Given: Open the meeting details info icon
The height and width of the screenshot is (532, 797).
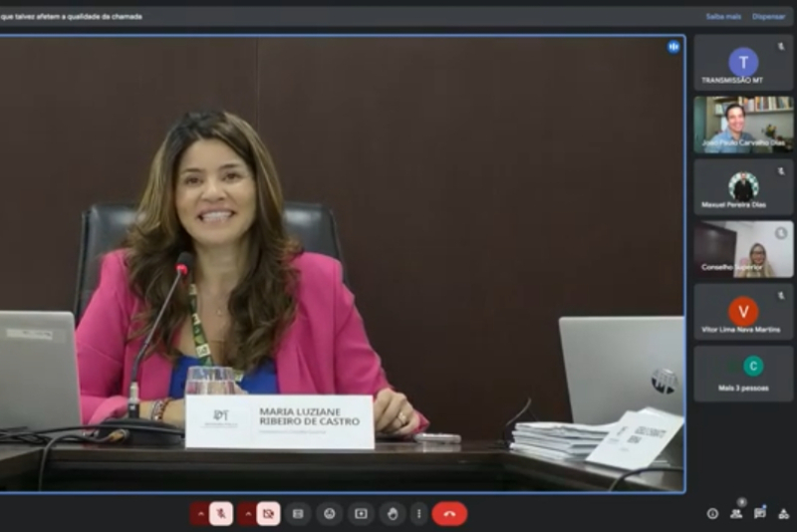Looking at the screenshot, I should [712, 513].
